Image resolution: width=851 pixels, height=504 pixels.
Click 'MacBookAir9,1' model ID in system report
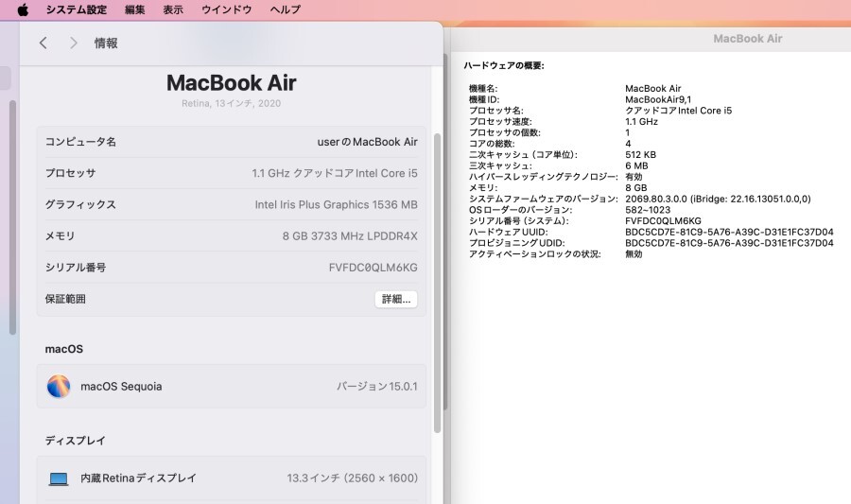click(658, 99)
